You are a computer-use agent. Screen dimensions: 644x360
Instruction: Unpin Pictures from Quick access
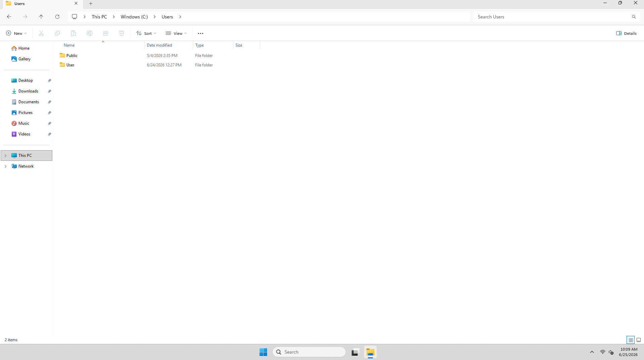click(49, 113)
